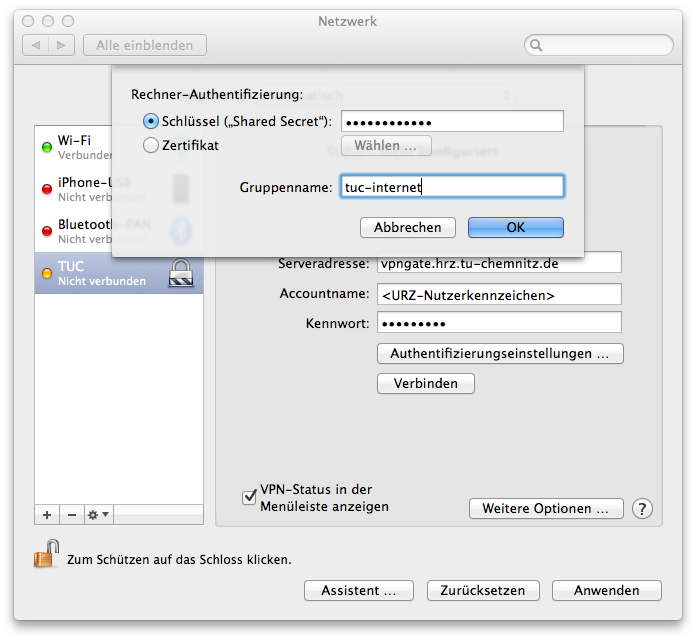This screenshot has height=640, width=696.
Task: Go back with the left arrow button
Action: click(37, 45)
